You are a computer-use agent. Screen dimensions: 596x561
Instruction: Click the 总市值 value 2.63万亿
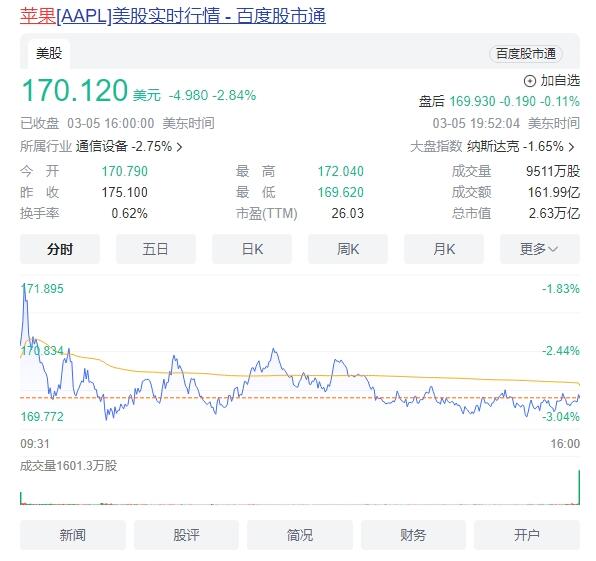pos(555,213)
